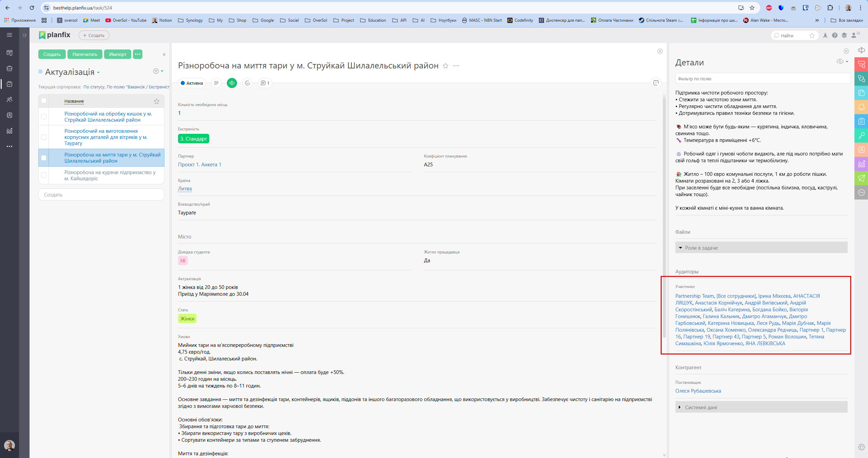Click settings gear icon at bottom right
The image size is (868, 458).
pyautogui.click(x=861, y=447)
